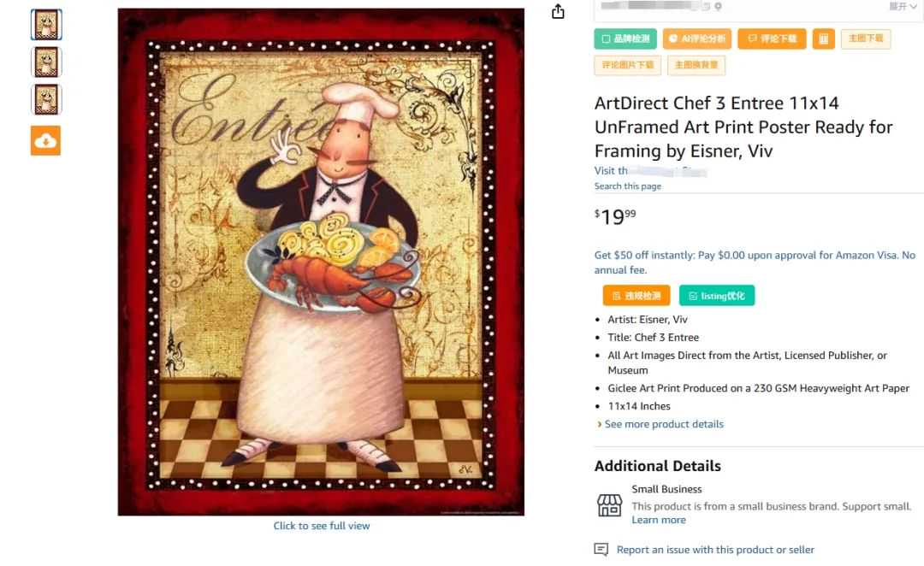Select the first product thumbnail
The height and width of the screenshot is (566, 924).
click(x=46, y=25)
